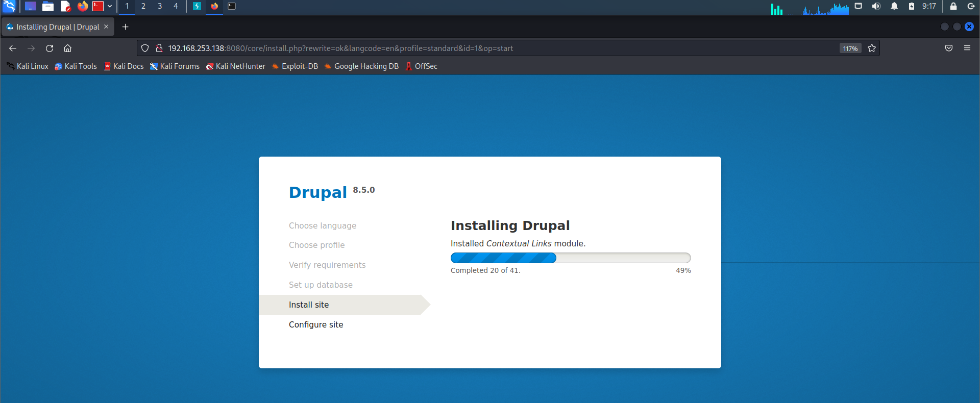Open the Exploit-DB bookmark
The image size is (980, 403).
click(295, 66)
